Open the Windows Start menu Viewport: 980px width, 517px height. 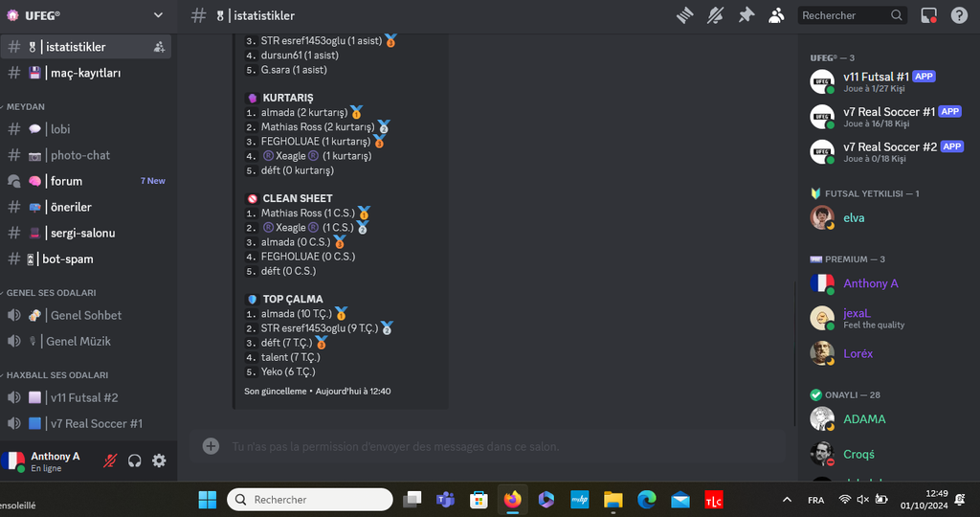point(207,500)
